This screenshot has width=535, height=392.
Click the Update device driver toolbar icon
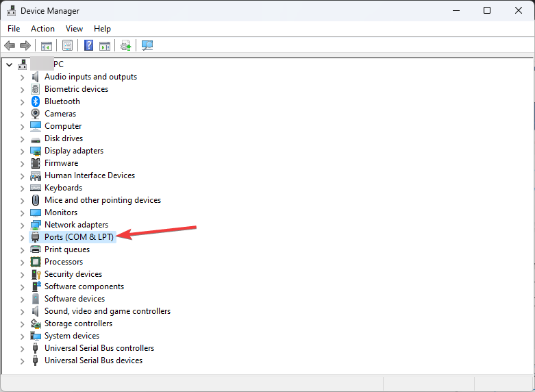[x=125, y=45]
